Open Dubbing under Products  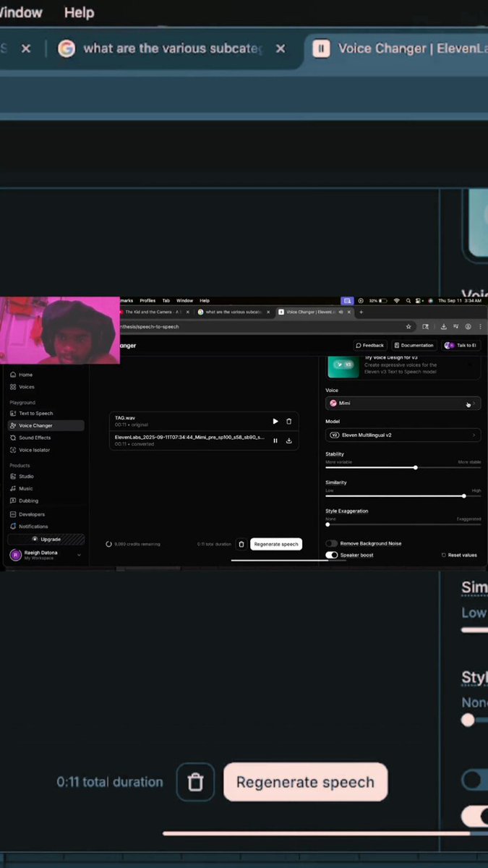pos(44,501)
